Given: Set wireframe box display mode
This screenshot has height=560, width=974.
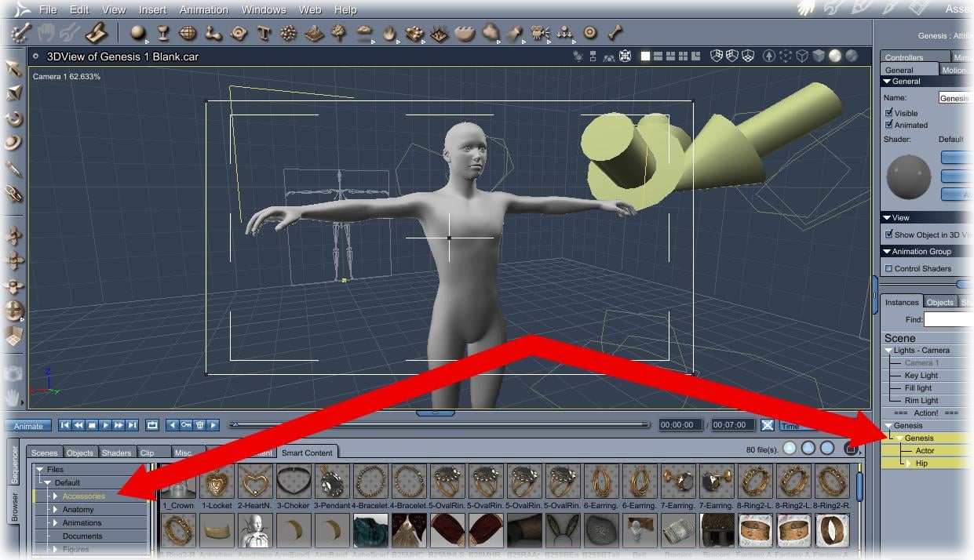Looking at the screenshot, I should [802, 56].
